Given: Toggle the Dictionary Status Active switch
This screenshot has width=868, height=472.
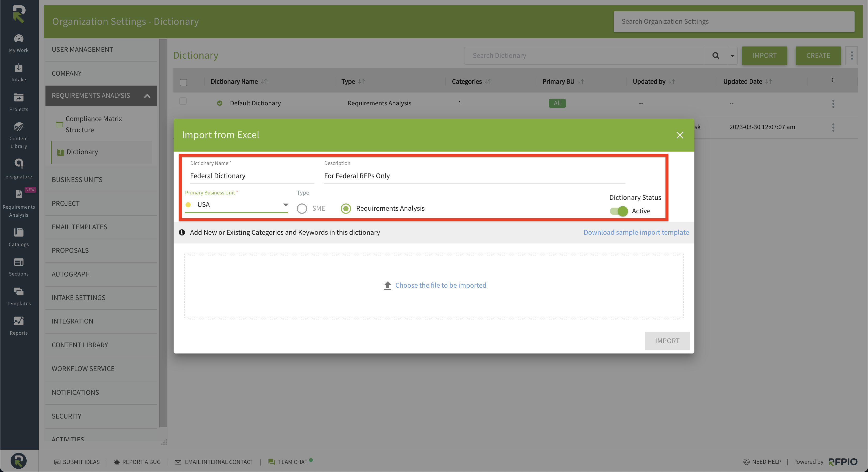Looking at the screenshot, I should (619, 211).
